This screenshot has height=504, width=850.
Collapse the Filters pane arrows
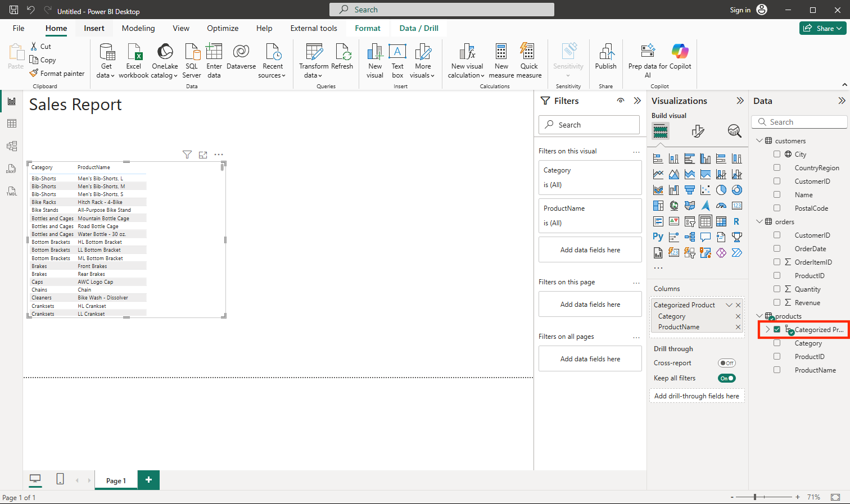637,101
